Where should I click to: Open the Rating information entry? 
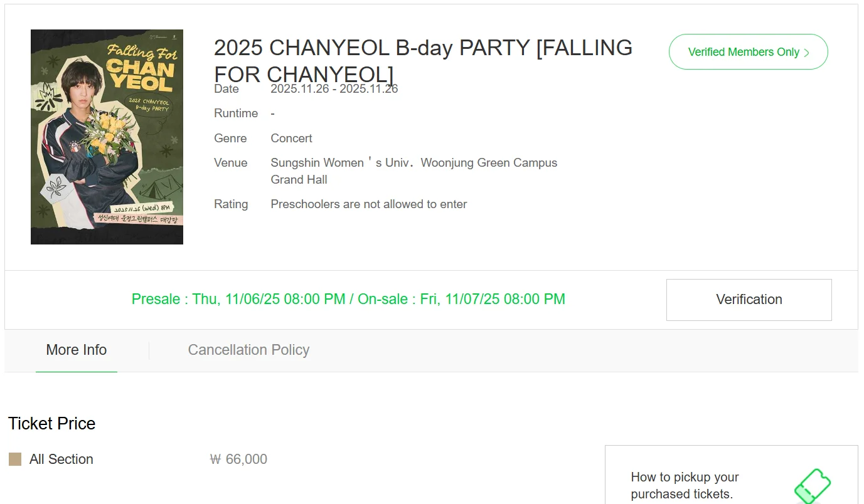pyautogui.click(x=368, y=204)
